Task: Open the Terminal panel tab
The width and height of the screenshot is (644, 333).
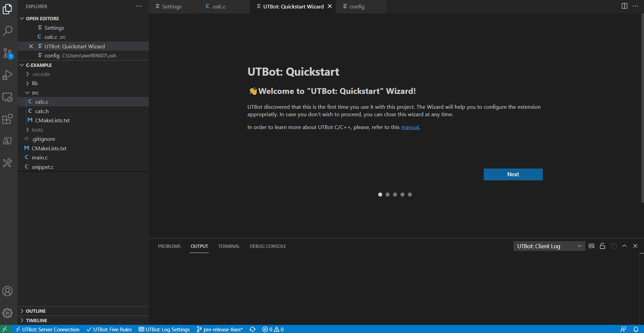Action: tap(229, 246)
